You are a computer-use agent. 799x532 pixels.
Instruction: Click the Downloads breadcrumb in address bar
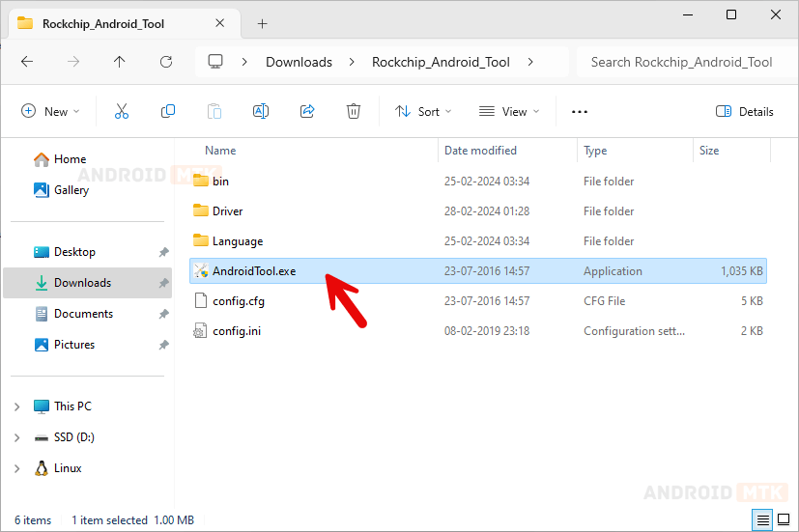point(299,62)
